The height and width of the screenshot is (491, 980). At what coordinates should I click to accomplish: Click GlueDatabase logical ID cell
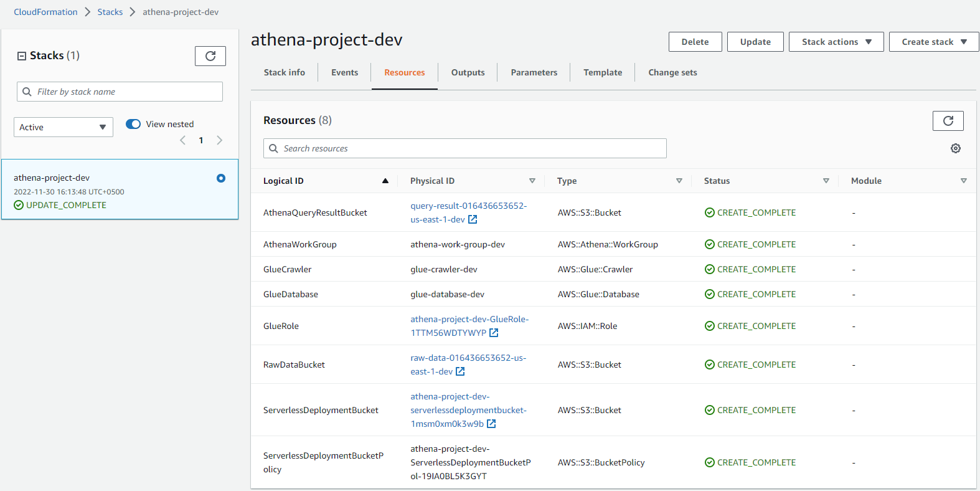pos(291,294)
